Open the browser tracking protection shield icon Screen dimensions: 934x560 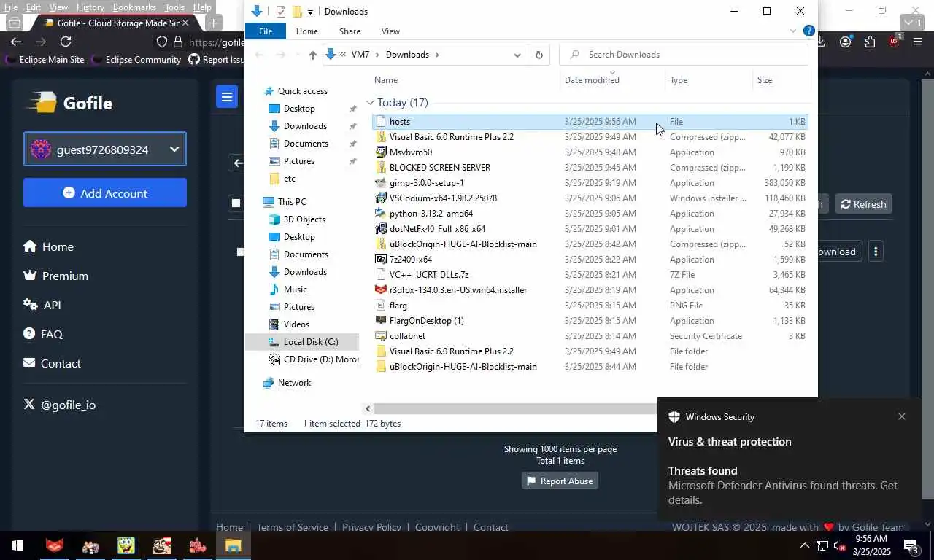(x=162, y=42)
